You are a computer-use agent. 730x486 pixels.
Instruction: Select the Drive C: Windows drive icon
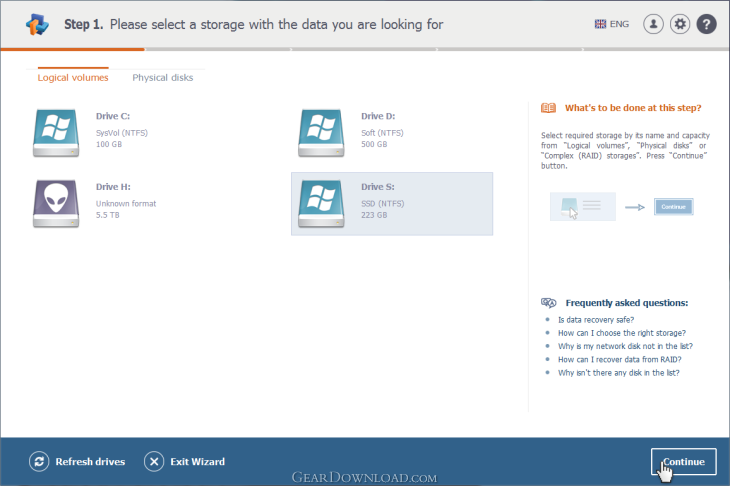[x=56, y=133]
